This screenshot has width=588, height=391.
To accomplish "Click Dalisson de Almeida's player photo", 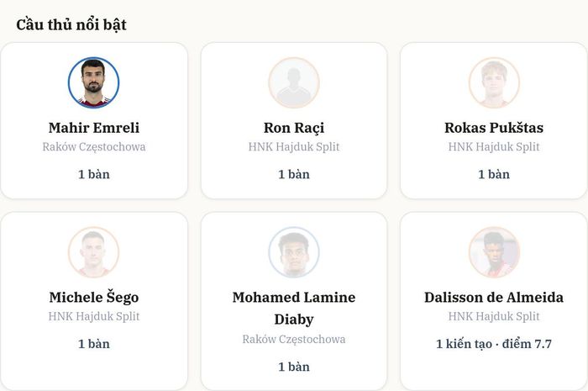I will click(x=494, y=252).
